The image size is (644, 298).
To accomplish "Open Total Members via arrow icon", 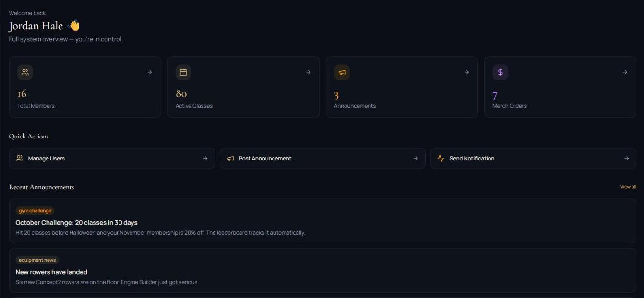I will (150, 72).
